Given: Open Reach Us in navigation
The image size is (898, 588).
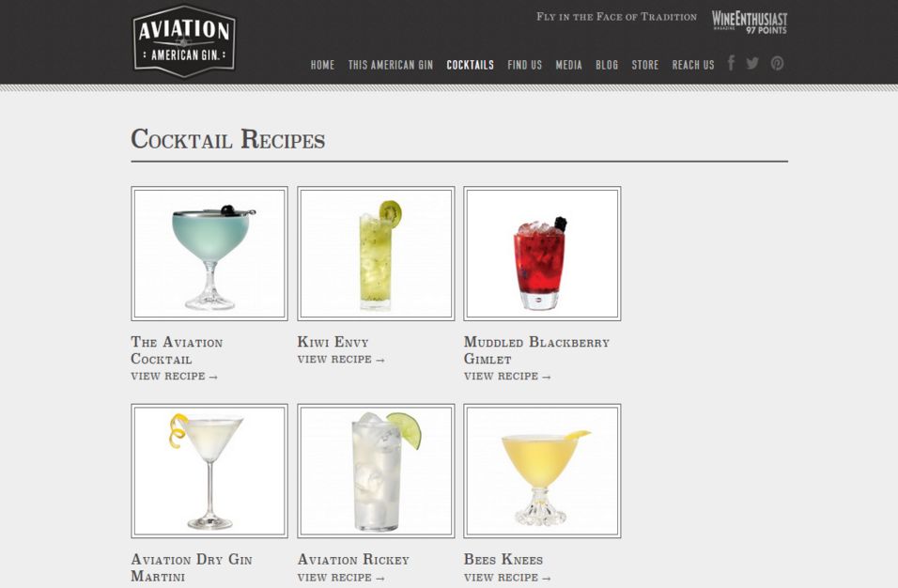Looking at the screenshot, I should pos(693,65).
